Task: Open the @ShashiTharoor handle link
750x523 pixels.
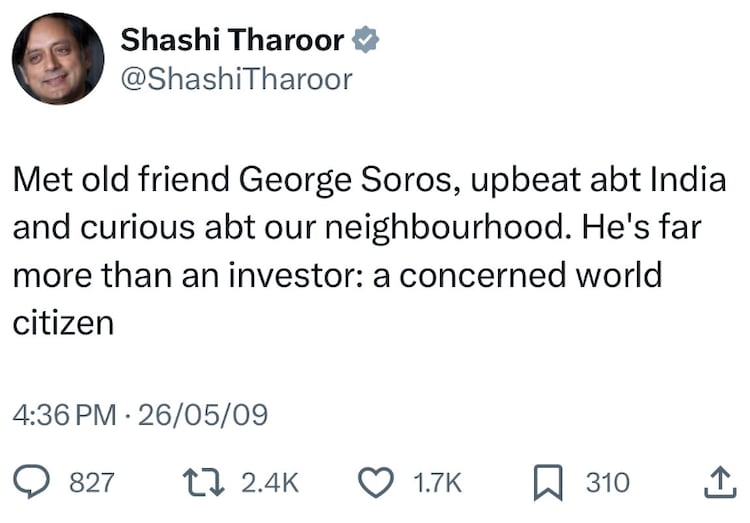Action: (x=236, y=80)
